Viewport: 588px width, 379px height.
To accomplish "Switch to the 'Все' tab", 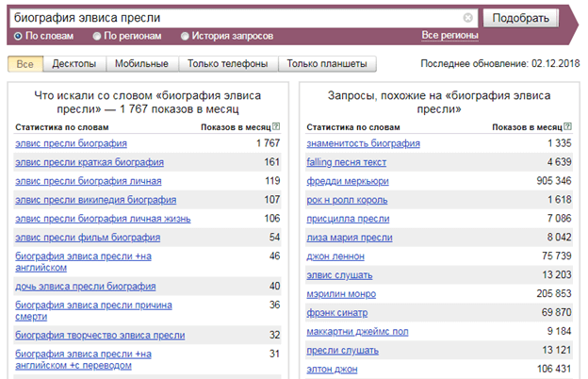I will [x=25, y=64].
